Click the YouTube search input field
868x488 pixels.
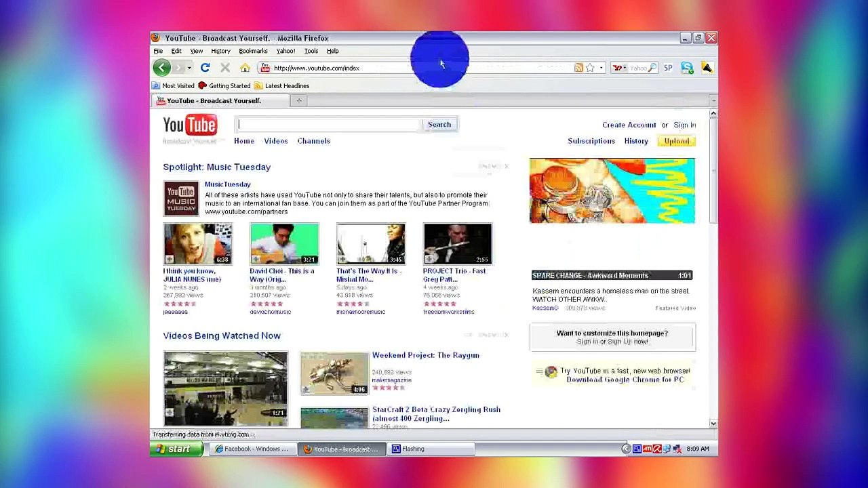(x=329, y=125)
